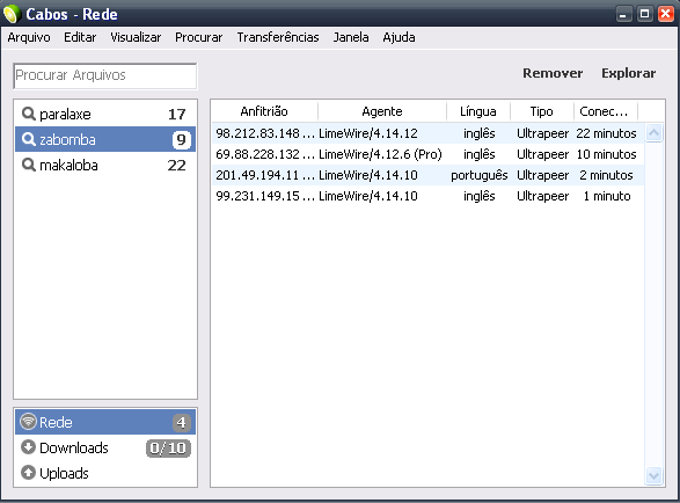Select host row 201.49.194.11

pos(428,175)
